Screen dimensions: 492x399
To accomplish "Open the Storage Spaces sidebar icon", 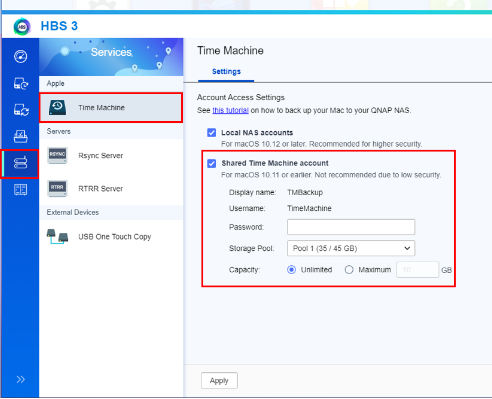I will (x=20, y=190).
